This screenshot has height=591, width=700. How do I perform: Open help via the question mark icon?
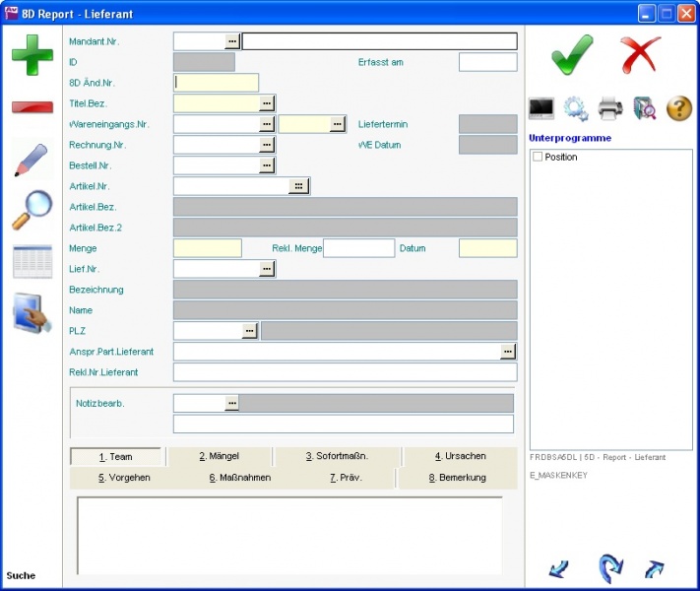[679, 108]
